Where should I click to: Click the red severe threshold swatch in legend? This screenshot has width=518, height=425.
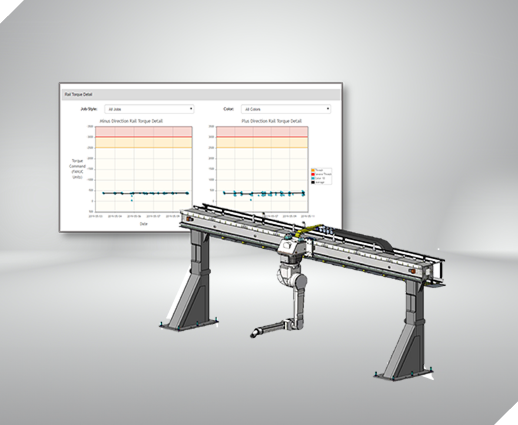pyautogui.click(x=313, y=174)
